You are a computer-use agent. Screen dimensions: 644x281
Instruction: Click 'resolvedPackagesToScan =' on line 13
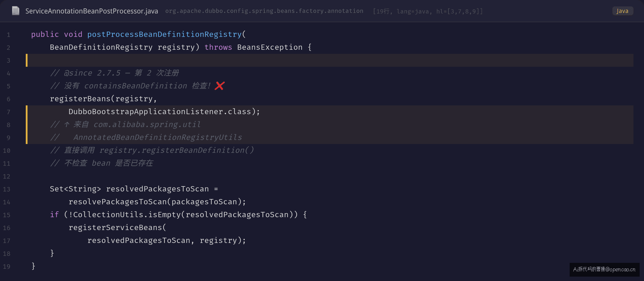[162, 189]
